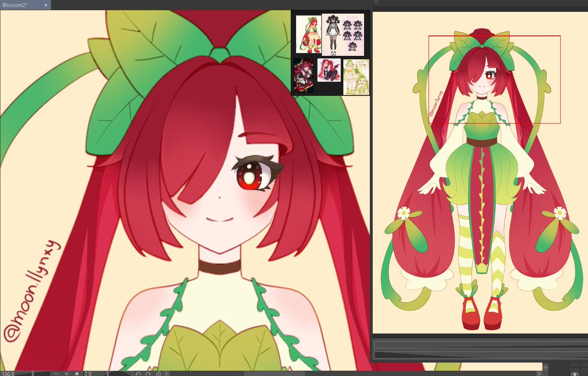Select the 0.0 rotation angle field
Image resolution: width=588 pixels, height=376 pixels.
95,374
